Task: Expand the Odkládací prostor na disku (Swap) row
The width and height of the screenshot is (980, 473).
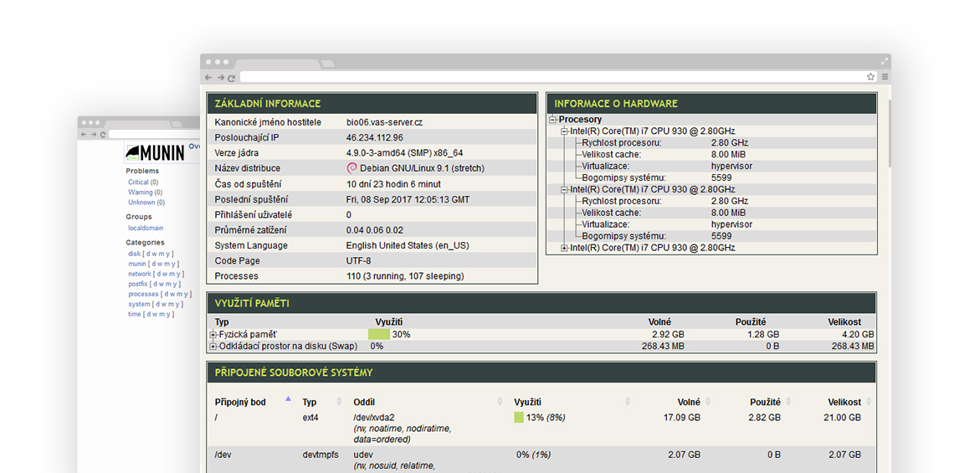Action: click(213, 347)
